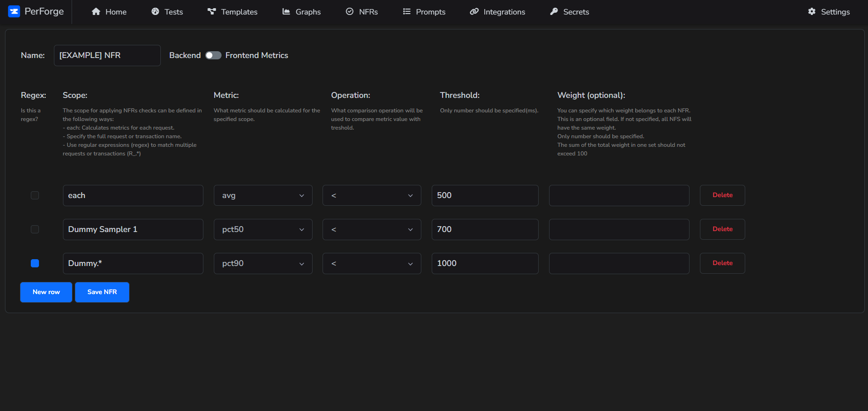Click the Tests compass icon
The height and width of the screenshot is (411, 868).
coord(156,11)
